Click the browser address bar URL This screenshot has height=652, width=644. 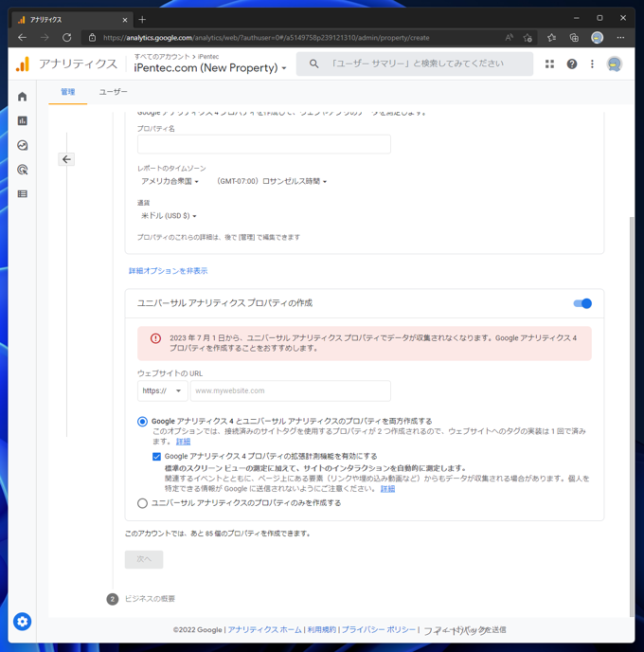[266, 37]
